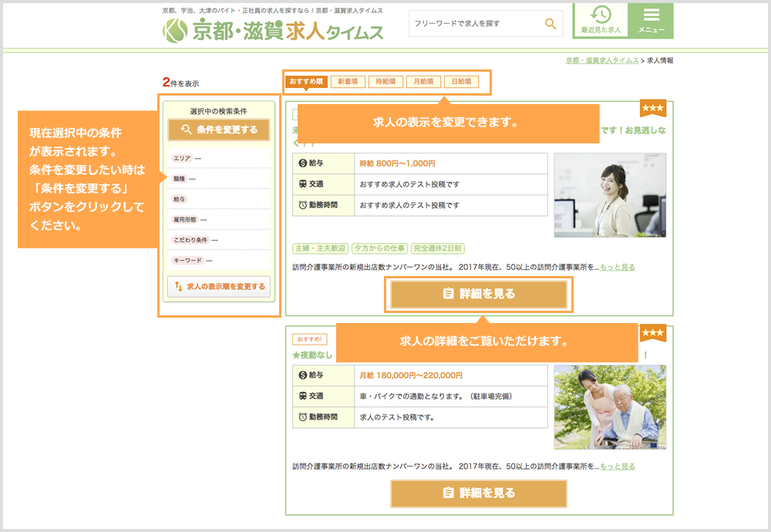Click 求人の表示順を変更する button
This screenshot has width=771, height=532.
pos(219,287)
